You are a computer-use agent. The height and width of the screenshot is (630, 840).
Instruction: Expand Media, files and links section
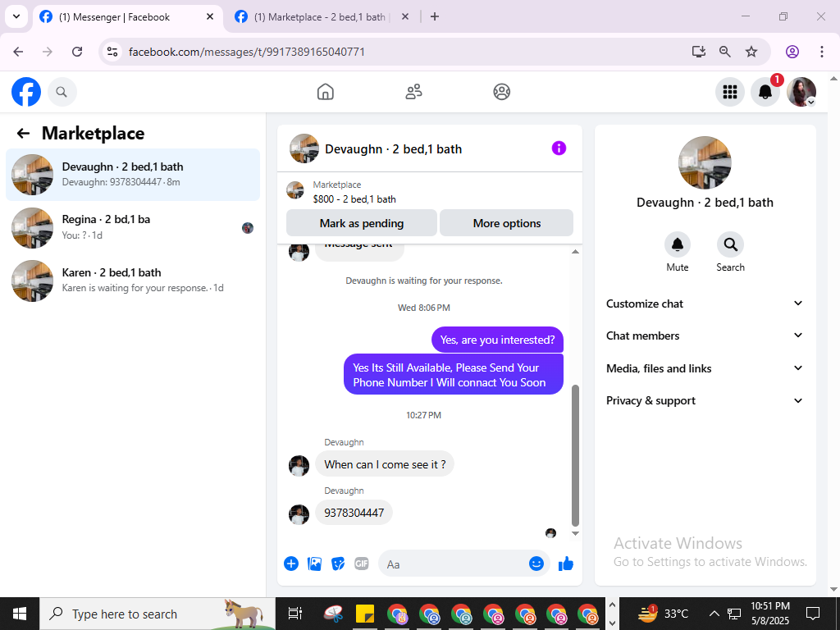coord(705,368)
